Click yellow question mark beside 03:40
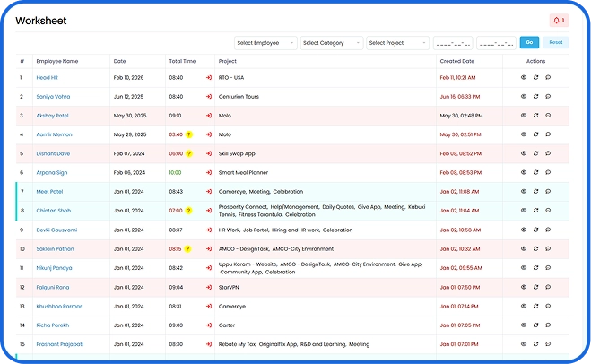591x364 pixels. (189, 134)
